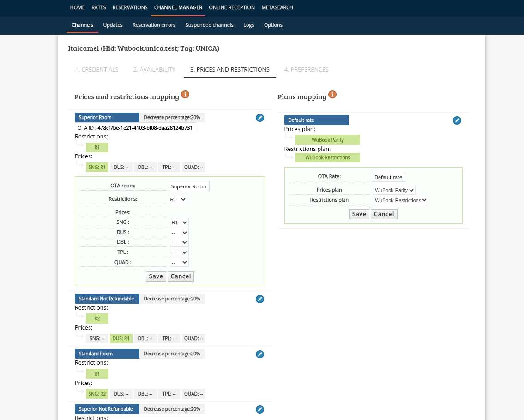Select the green DUS: R1 price tag
This screenshot has width=524, height=420.
(x=121, y=339)
